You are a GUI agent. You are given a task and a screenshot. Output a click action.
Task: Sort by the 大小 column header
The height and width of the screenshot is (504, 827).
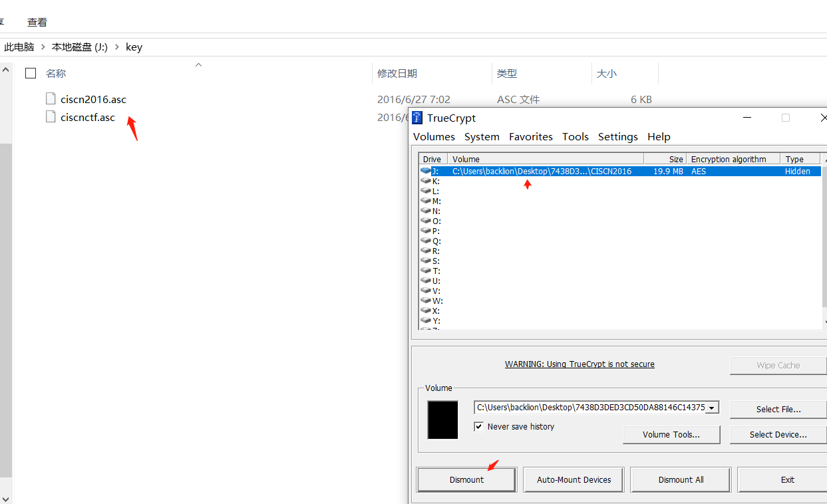coord(607,73)
